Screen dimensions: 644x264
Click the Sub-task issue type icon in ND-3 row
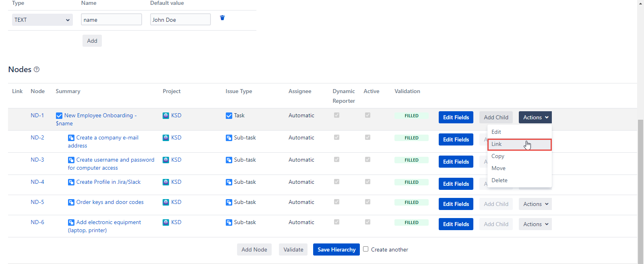(229, 160)
